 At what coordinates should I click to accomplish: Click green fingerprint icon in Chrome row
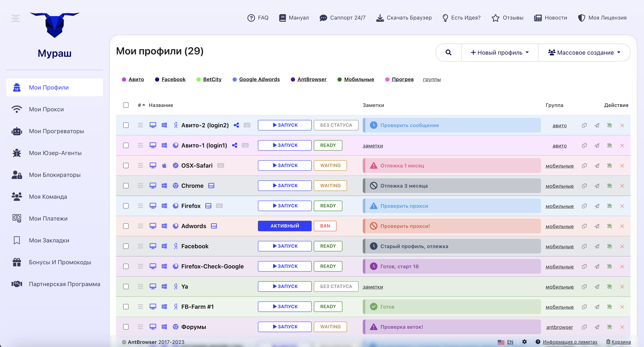pos(610,186)
